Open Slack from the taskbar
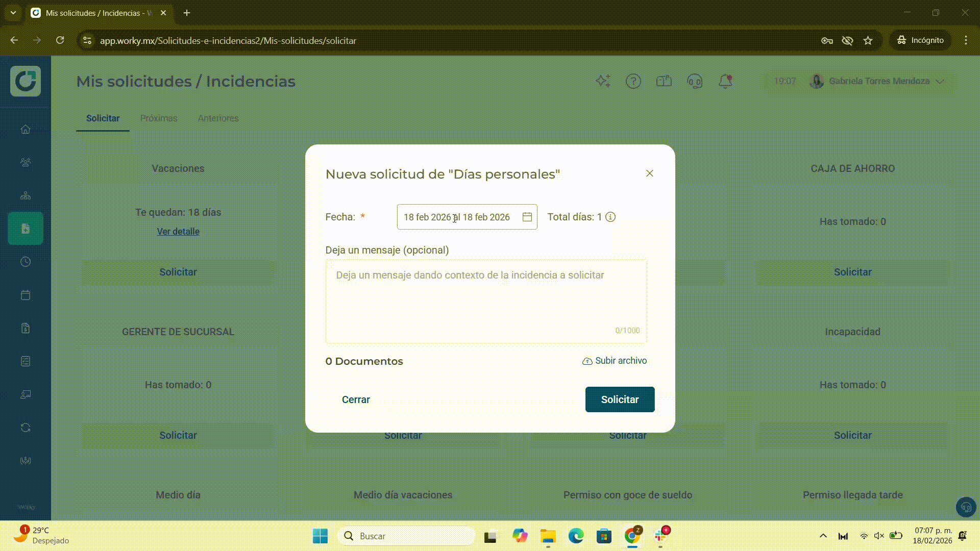Viewport: 980px width, 551px height. (661, 536)
